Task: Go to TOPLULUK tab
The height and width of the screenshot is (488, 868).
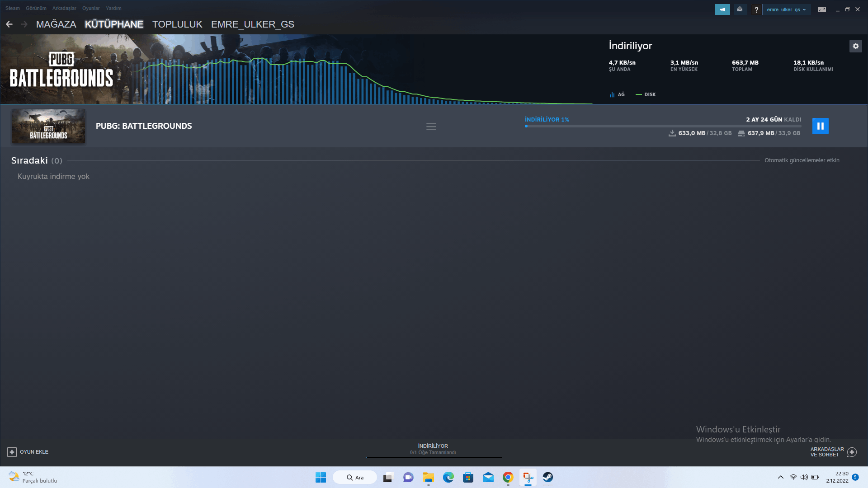Action: click(x=177, y=24)
